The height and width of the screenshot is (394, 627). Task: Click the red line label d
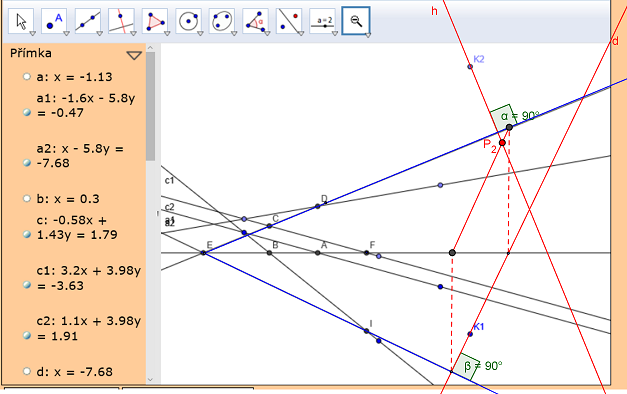(x=616, y=41)
